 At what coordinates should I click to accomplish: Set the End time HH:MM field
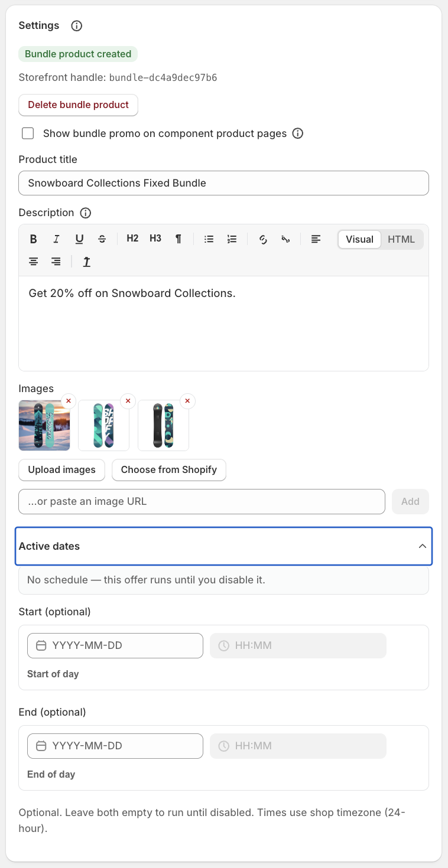coord(298,746)
